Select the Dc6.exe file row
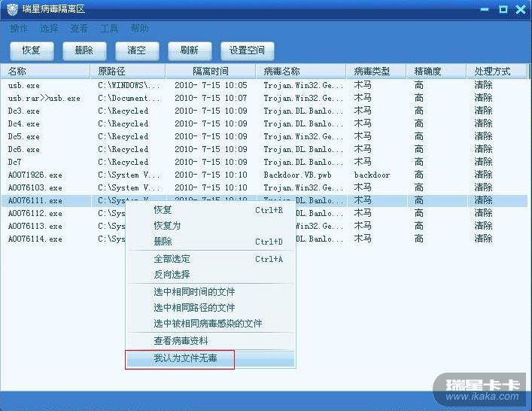Image resolution: width=532 pixels, height=411 pixels. tap(264, 149)
